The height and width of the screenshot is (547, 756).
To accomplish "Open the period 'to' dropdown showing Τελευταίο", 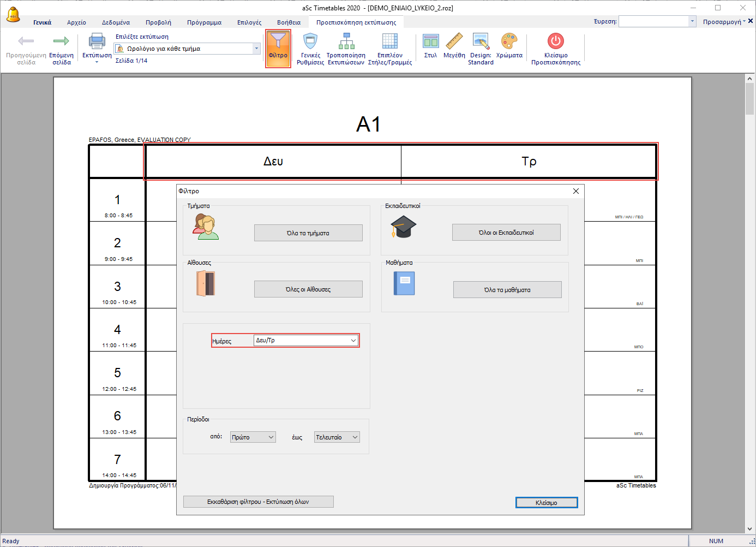I will coord(355,437).
